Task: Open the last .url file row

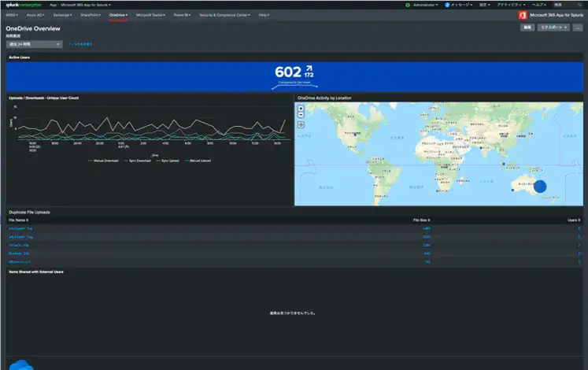Action: point(294,261)
